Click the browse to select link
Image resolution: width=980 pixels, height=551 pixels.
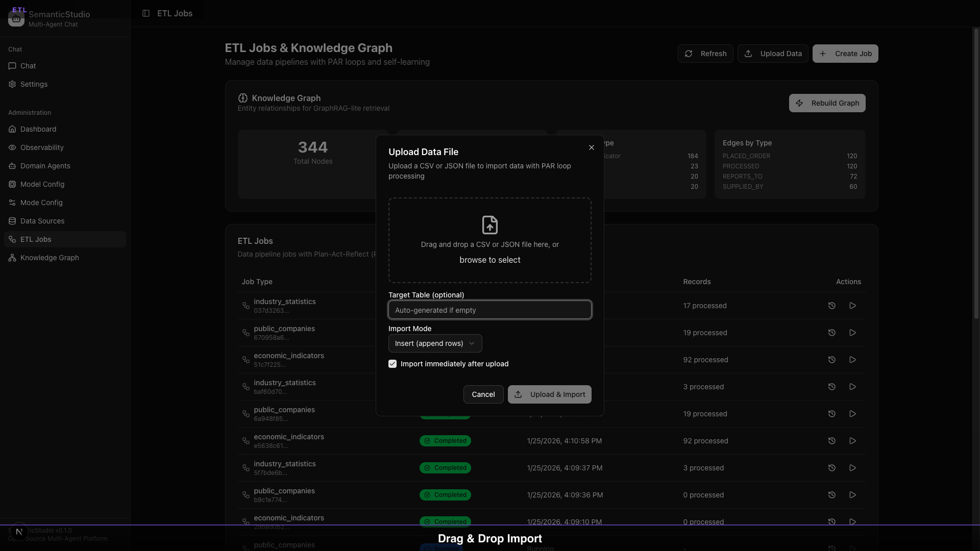tap(489, 260)
